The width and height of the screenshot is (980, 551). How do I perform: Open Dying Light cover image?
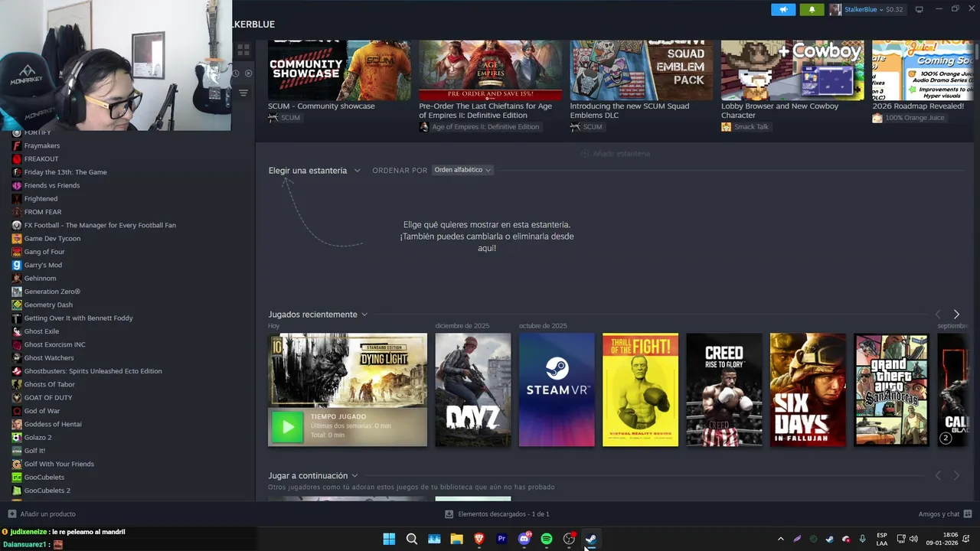(x=348, y=370)
